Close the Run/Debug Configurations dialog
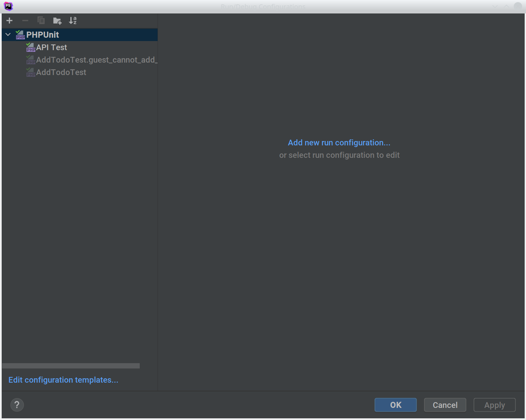Image resolution: width=526 pixels, height=420 pixels. 518,6
